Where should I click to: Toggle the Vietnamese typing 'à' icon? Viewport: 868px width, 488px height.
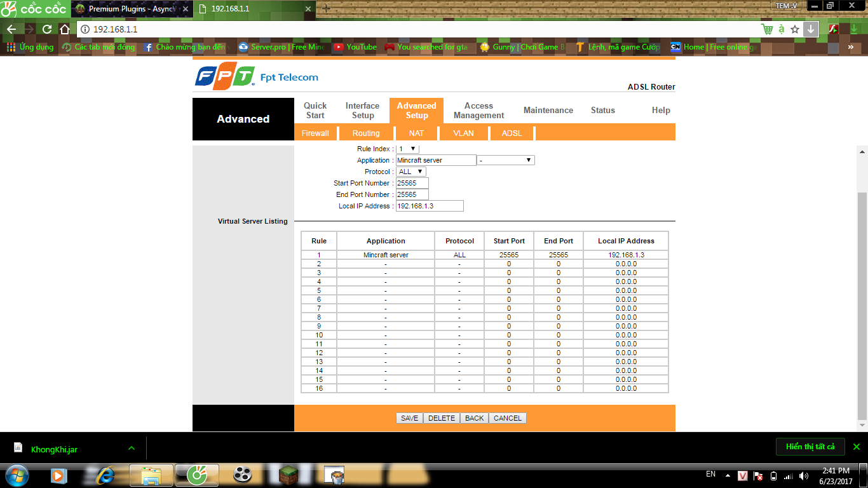[781, 29]
